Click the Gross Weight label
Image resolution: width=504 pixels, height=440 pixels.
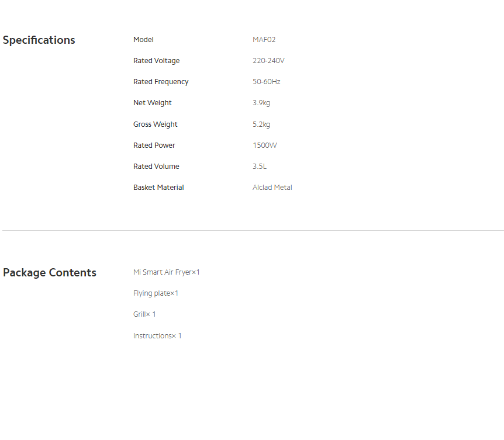click(x=155, y=124)
